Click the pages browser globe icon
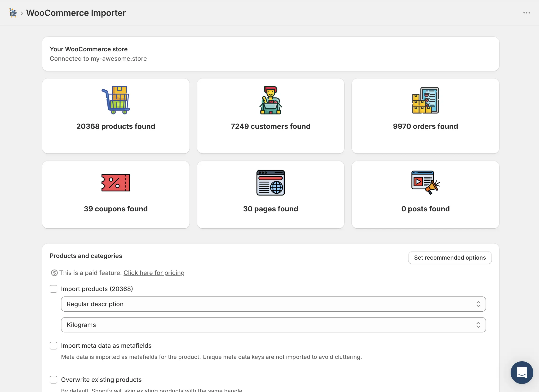 [x=270, y=183]
